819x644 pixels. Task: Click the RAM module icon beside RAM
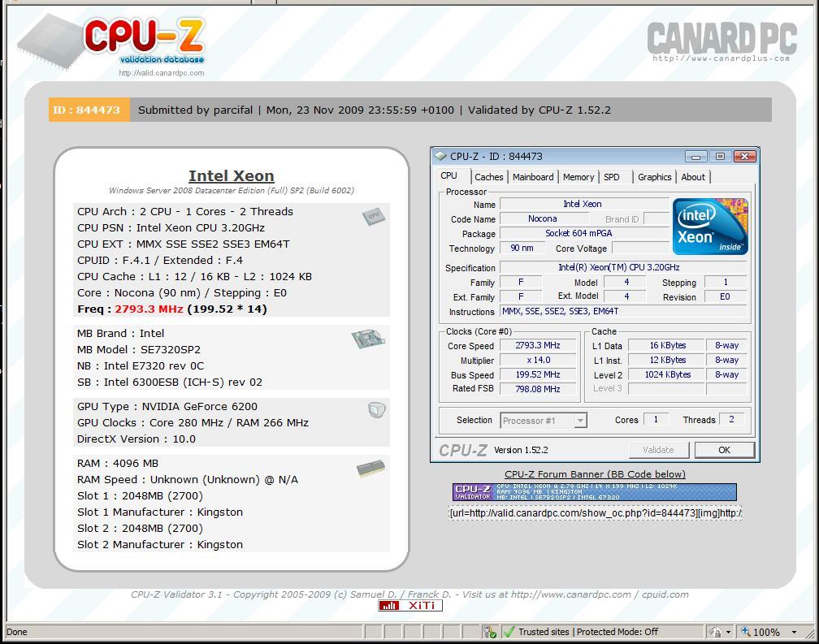pyautogui.click(x=370, y=468)
